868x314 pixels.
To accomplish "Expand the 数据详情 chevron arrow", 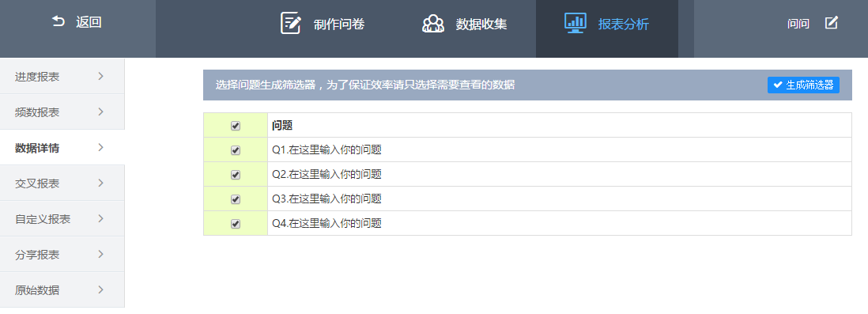I will coord(100,147).
